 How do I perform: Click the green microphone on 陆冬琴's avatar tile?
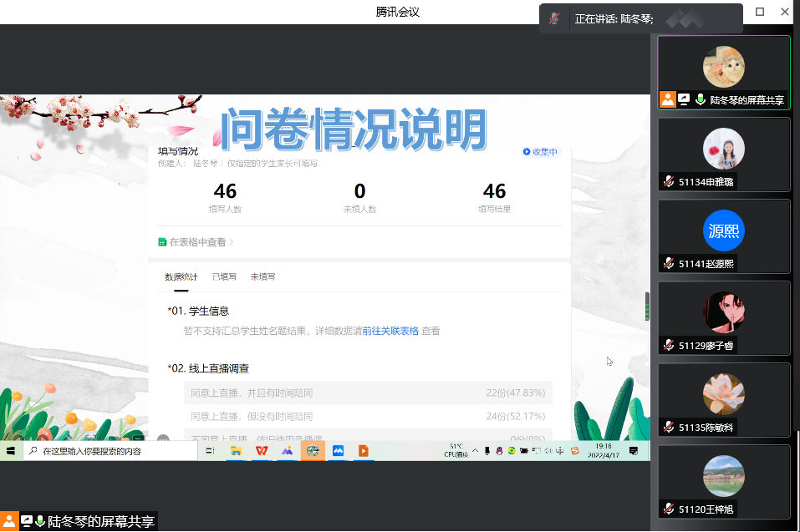(x=701, y=99)
